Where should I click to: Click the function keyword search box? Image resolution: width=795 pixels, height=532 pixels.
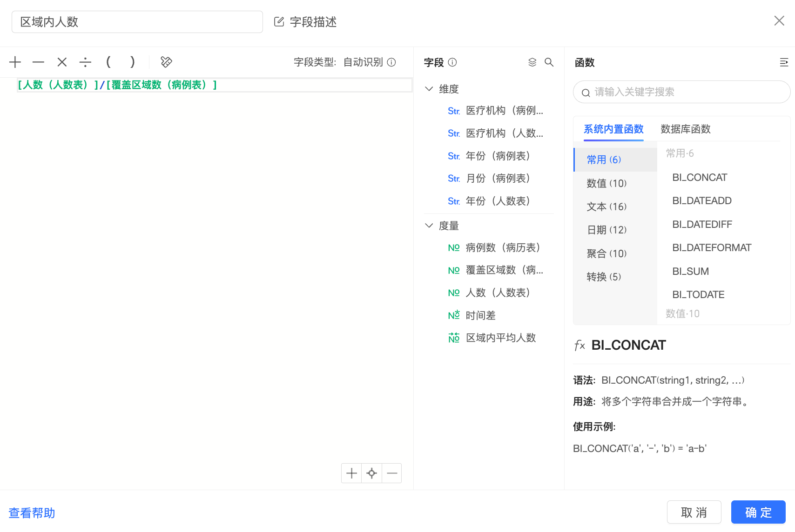682,92
